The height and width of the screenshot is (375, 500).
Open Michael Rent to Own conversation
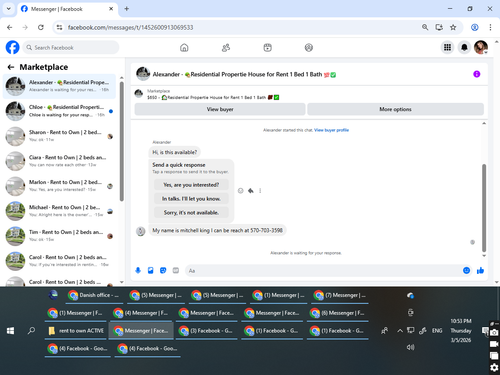pos(59,211)
